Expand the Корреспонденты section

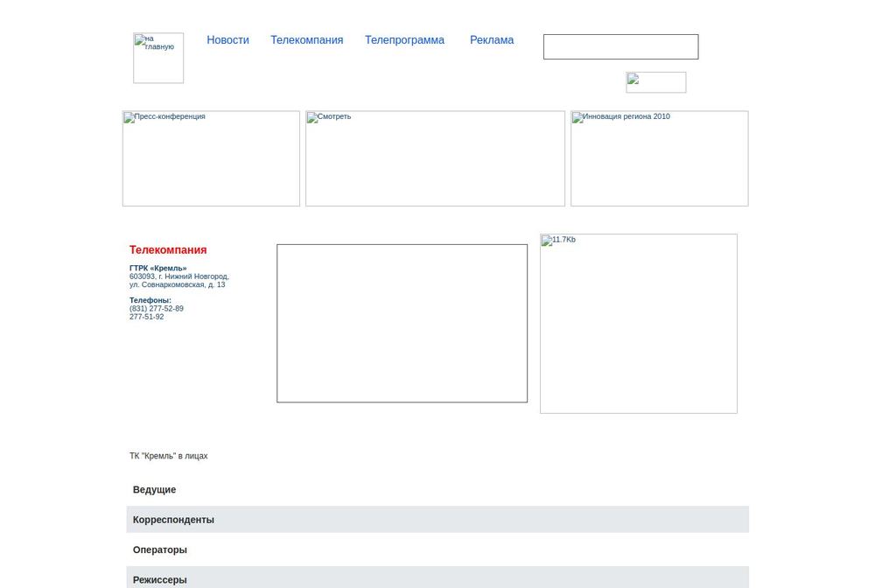437,520
